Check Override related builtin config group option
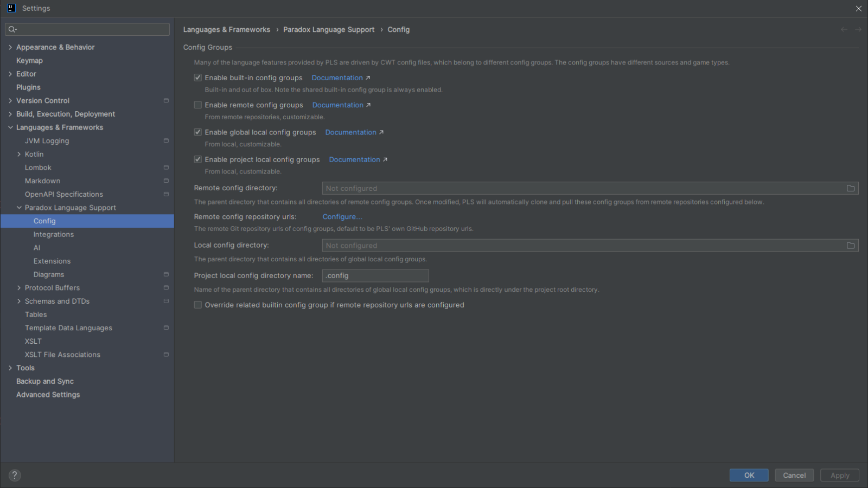Image resolution: width=868 pixels, height=488 pixels. coord(198,305)
